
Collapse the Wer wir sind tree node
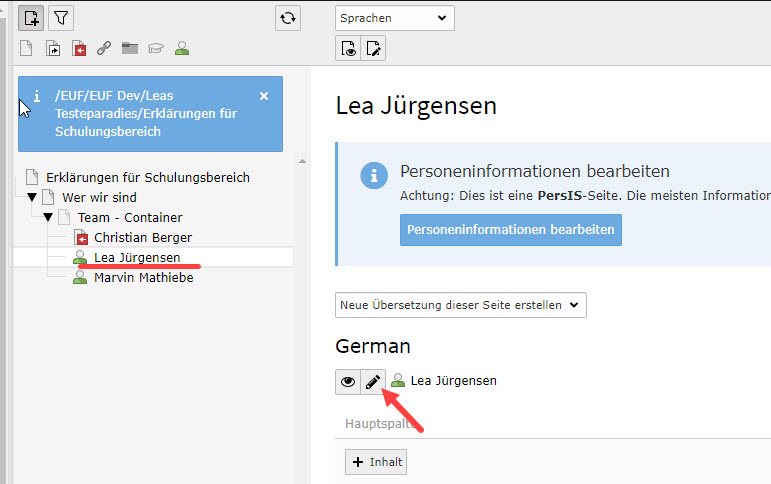(x=32, y=198)
